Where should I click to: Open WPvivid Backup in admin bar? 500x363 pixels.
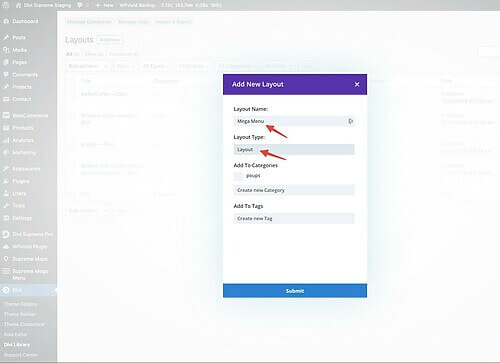tap(137, 5)
